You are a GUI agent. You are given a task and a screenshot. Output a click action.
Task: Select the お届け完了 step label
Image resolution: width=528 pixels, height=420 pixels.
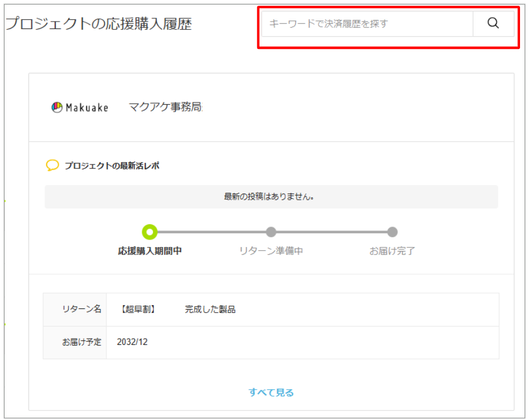click(x=392, y=251)
